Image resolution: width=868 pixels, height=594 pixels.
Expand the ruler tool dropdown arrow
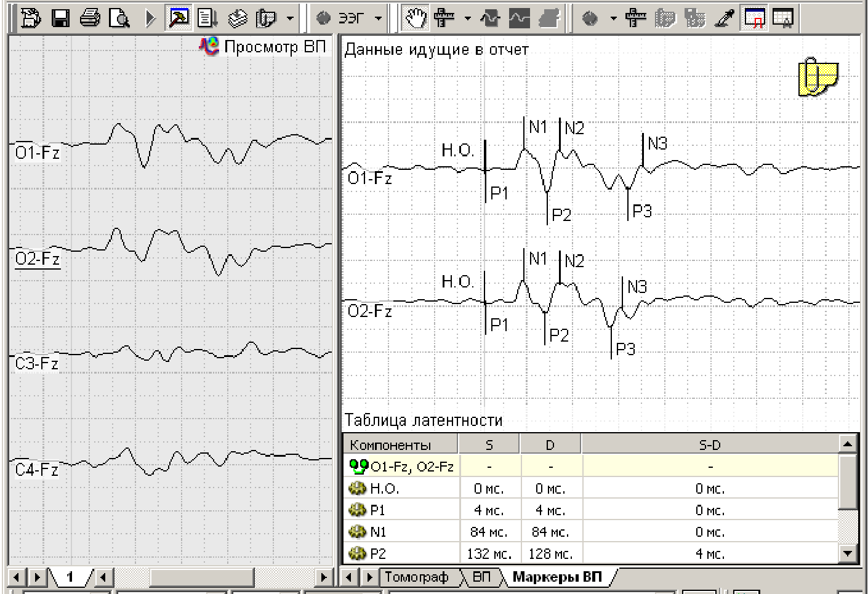click(x=467, y=18)
